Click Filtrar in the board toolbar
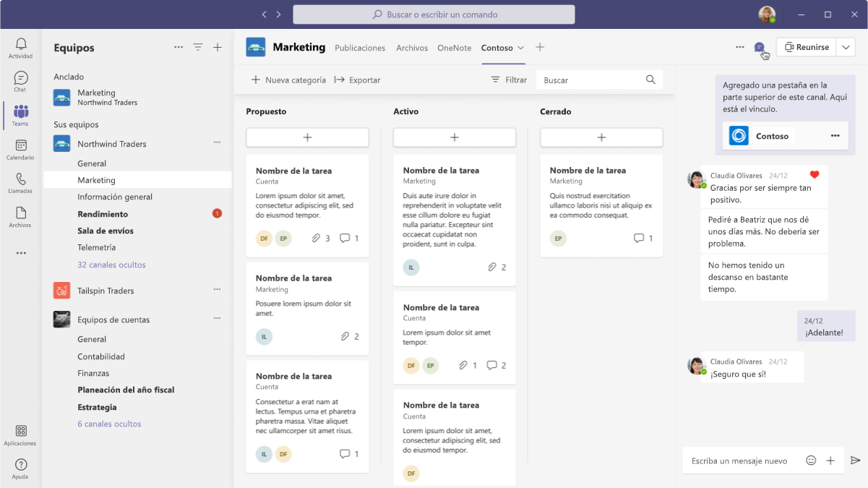This screenshot has width=868, height=488. 509,80
